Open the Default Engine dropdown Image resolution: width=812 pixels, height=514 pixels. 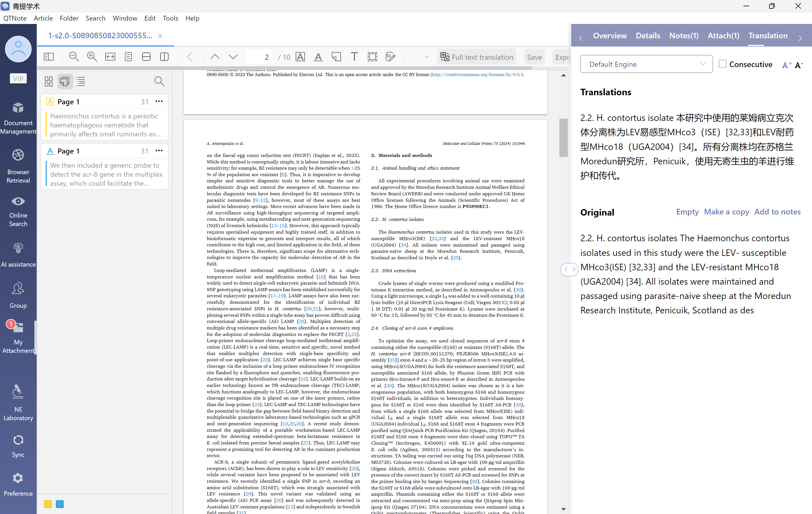646,64
